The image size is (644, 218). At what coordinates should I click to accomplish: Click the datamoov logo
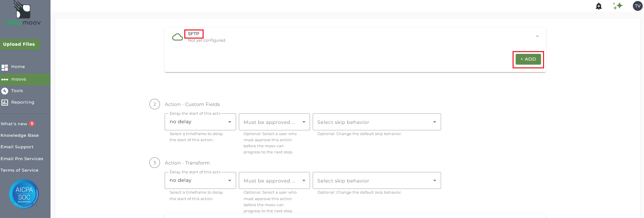23,14
